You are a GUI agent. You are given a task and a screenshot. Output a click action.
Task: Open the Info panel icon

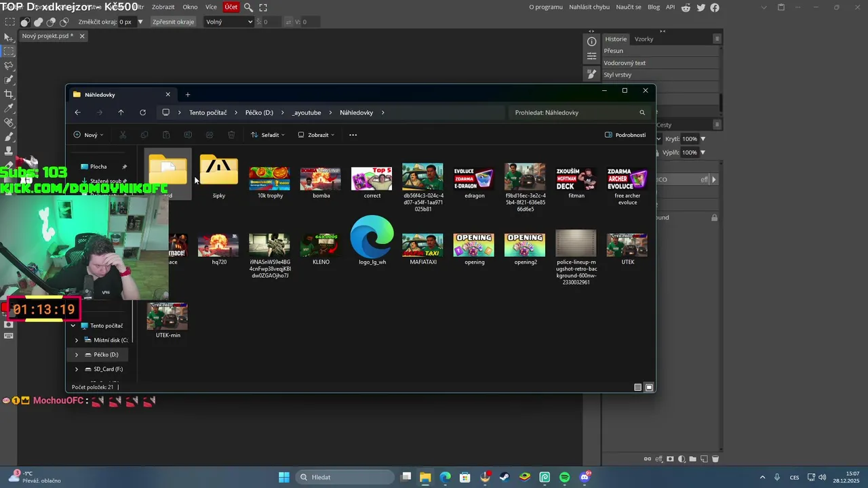(x=591, y=41)
